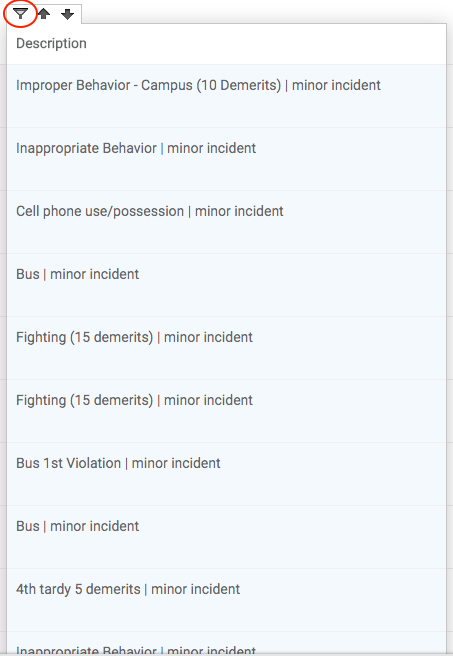Select the Bus row above the Fighting rows
453x656 pixels.
226,285
